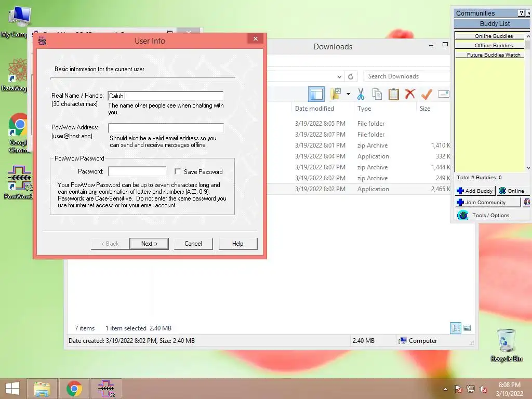Sort by Size column header
The width and height of the screenshot is (532, 399).
(x=425, y=109)
